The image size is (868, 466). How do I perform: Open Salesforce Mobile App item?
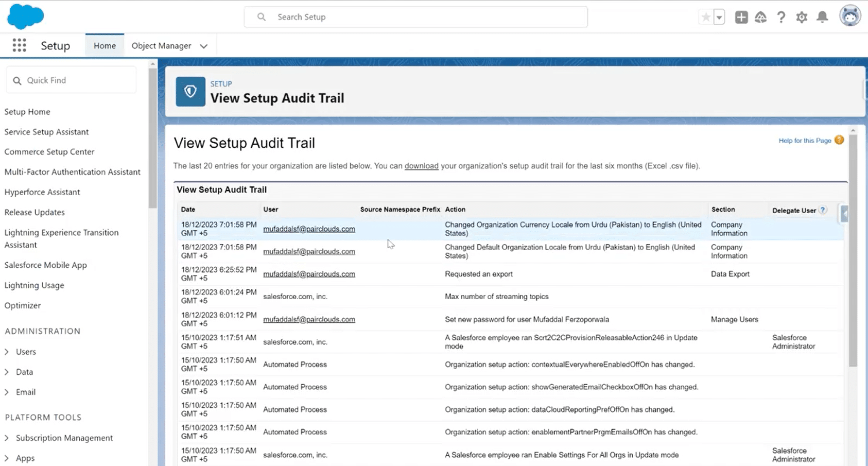46,265
